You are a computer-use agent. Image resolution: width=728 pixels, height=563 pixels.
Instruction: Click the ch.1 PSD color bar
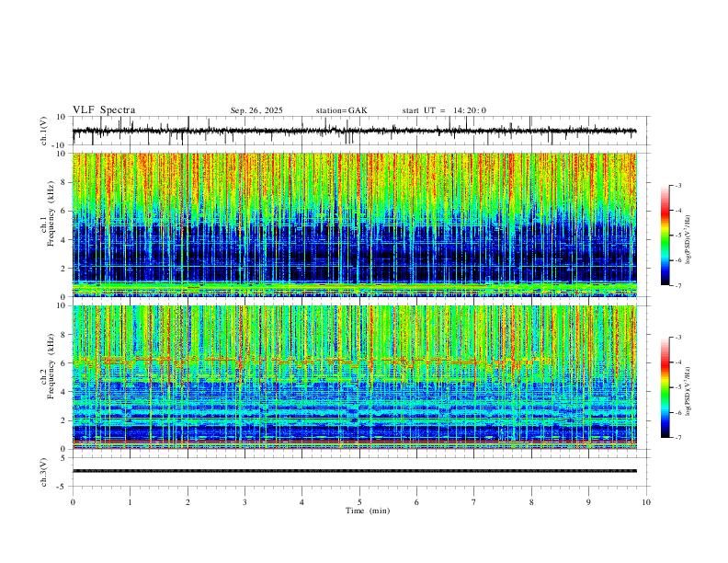click(665, 236)
